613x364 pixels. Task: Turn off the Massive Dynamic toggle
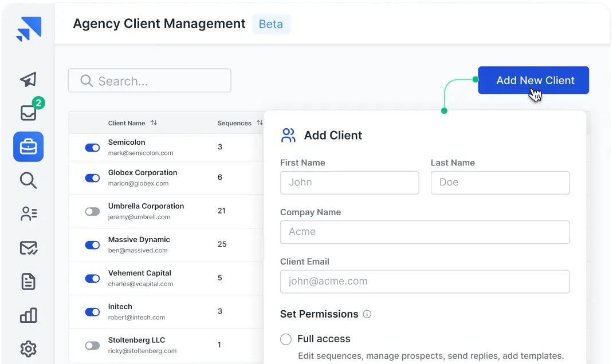tap(92, 245)
